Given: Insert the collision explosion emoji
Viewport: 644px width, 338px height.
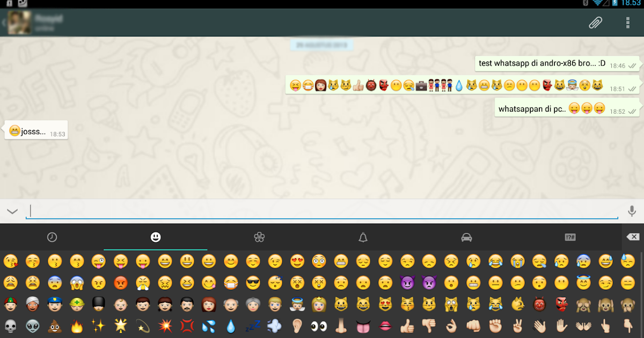Looking at the screenshot, I should (x=164, y=325).
